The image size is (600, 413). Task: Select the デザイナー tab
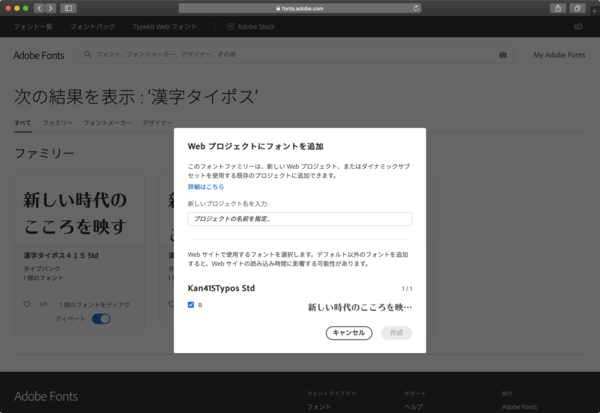click(157, 123)
